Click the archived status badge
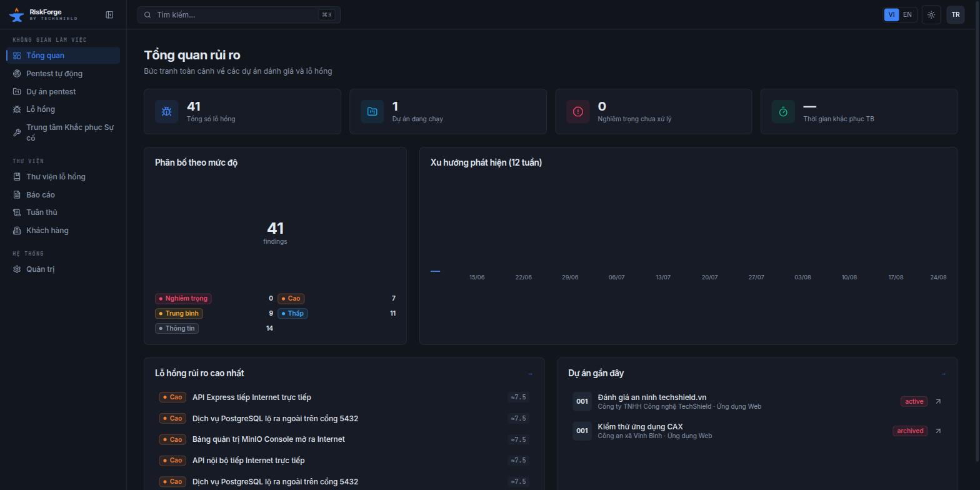 coord(910,431)
